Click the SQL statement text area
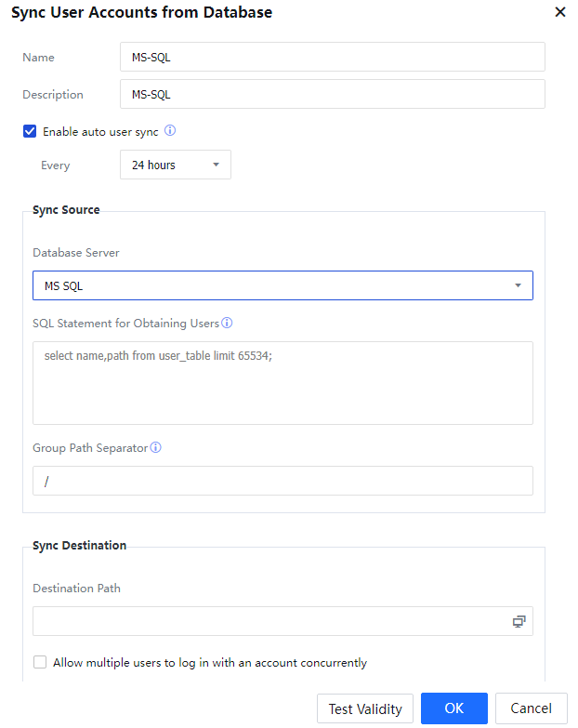 pyautogui.click(x=282, y=383)
